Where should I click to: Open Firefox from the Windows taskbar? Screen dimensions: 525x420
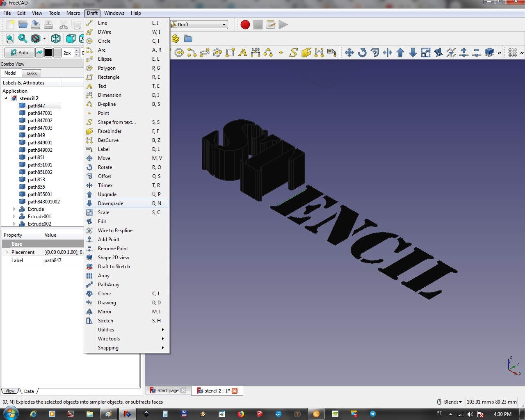(241, 414)
